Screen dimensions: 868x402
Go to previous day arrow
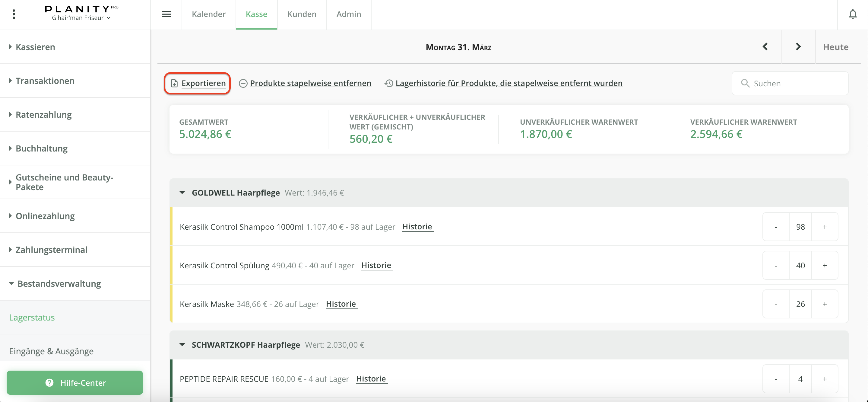tap(765, 46)
